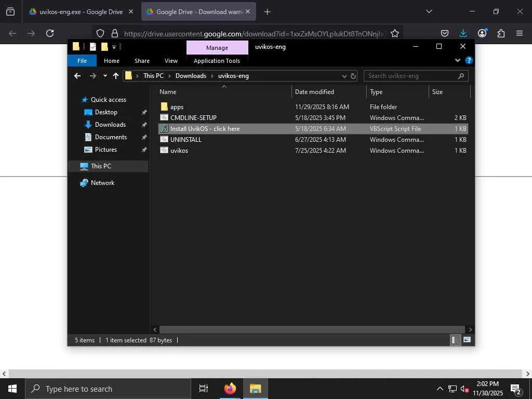
Task: Select Network in navigation pane
Action: tap(102, 182)
